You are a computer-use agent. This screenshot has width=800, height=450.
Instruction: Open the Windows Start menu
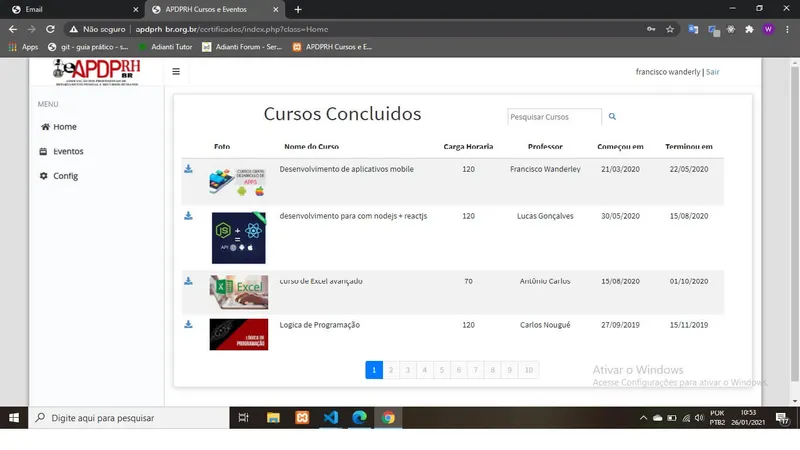click(x=14, y=418)
